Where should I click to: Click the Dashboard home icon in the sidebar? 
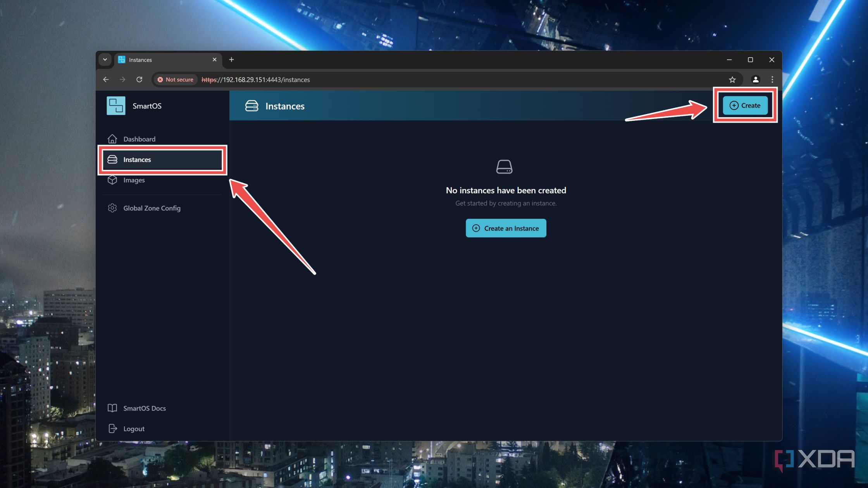pyautogui.click(x=112, y=139)
